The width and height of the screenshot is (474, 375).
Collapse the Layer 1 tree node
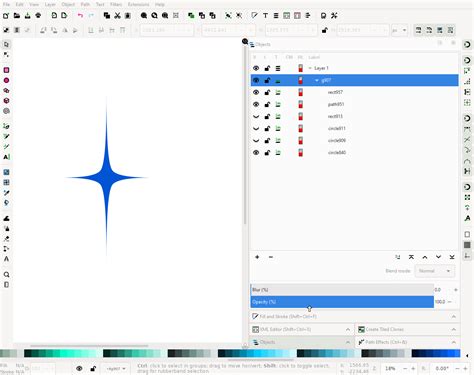310,68
